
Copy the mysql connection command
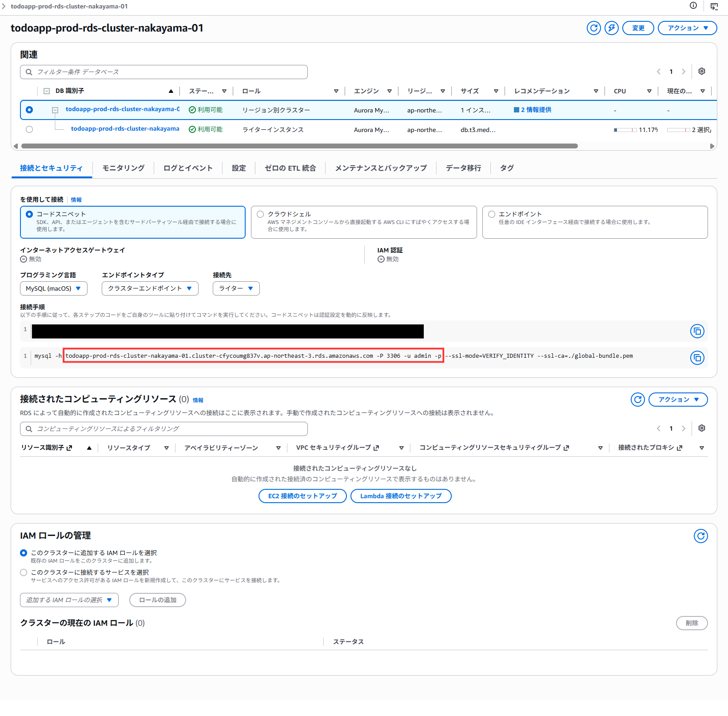click(x=697, y=358)
